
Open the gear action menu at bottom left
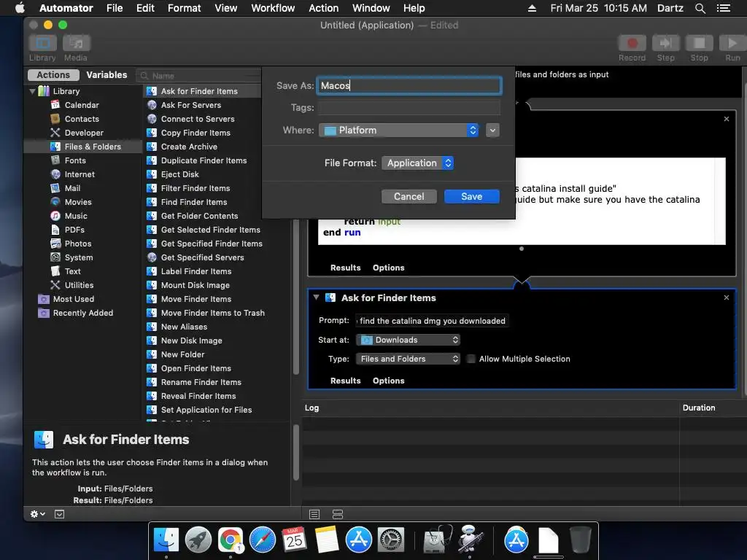(x=38, y=514)
